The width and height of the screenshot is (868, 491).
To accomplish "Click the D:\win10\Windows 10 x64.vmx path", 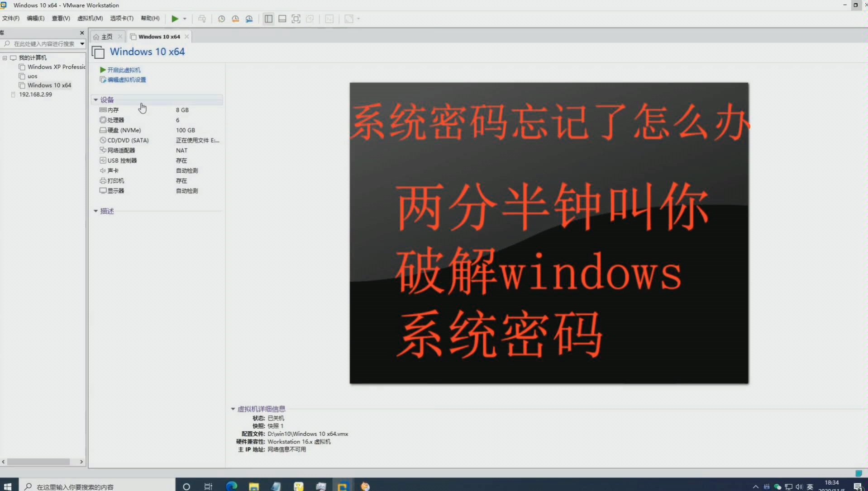I will [x=308, y=434].
